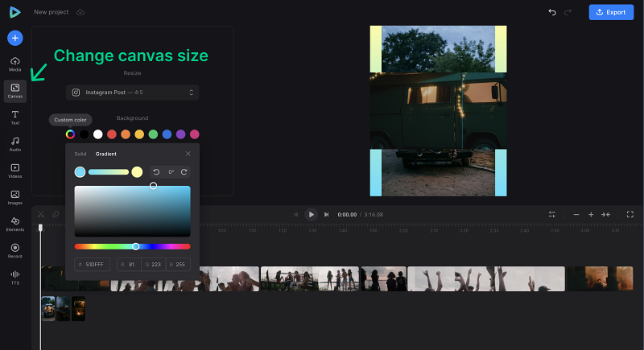Click the van preview on canvas
This screenshot has width=644, height=350.
438,111
